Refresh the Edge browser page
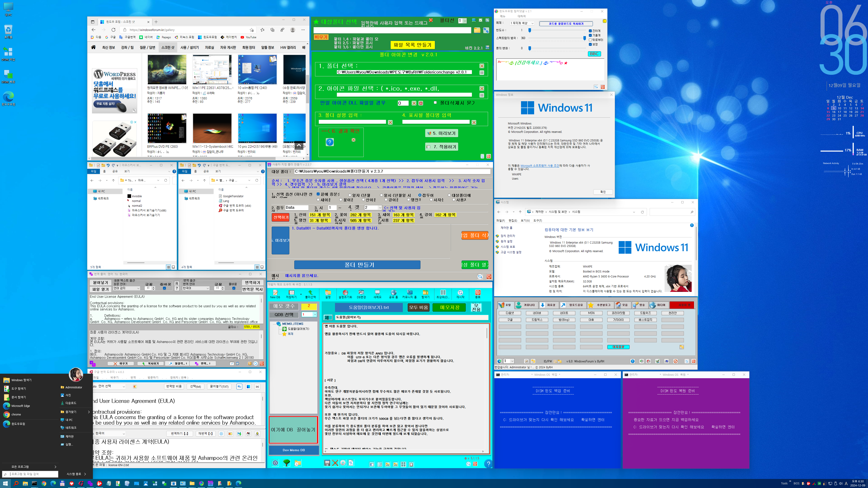868x488 pixels. click(x=113, y=30)
